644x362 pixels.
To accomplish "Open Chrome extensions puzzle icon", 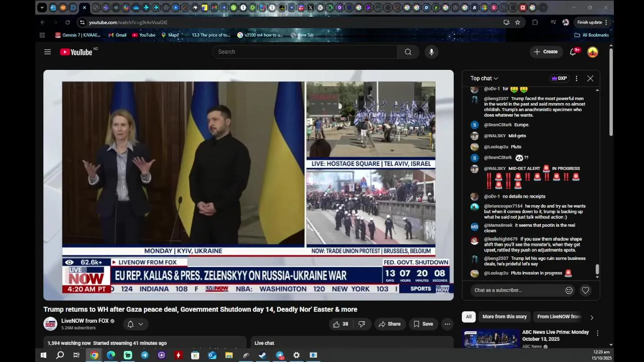I will [x=535, y=22].
